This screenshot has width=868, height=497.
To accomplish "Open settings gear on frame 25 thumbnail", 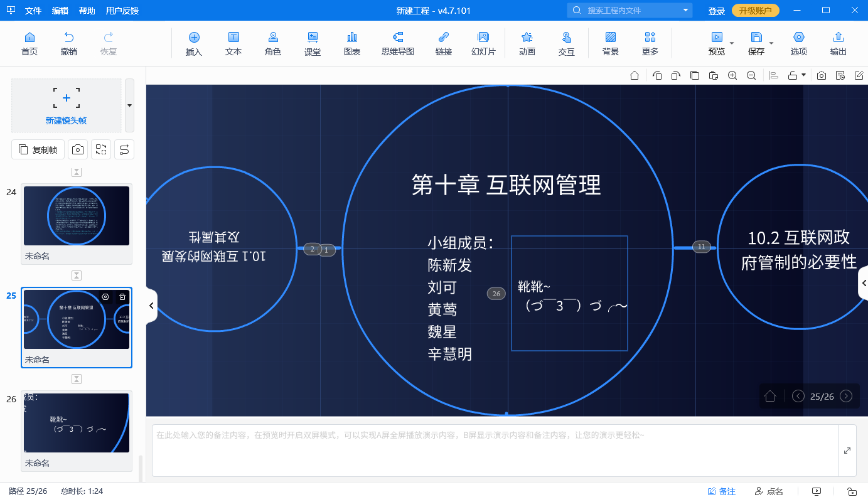I will tap(105, 297).
